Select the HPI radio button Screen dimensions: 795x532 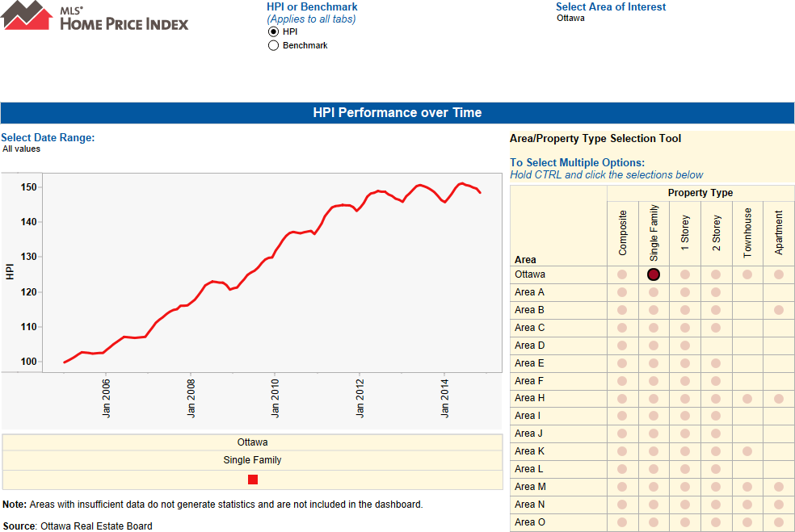[x=273, y=31]
